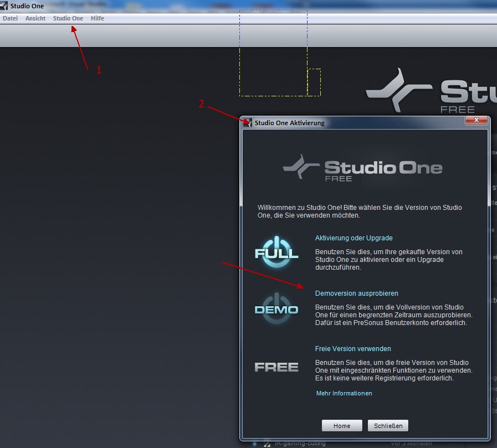Open the Mehr Informationen link

click(344, 393)
